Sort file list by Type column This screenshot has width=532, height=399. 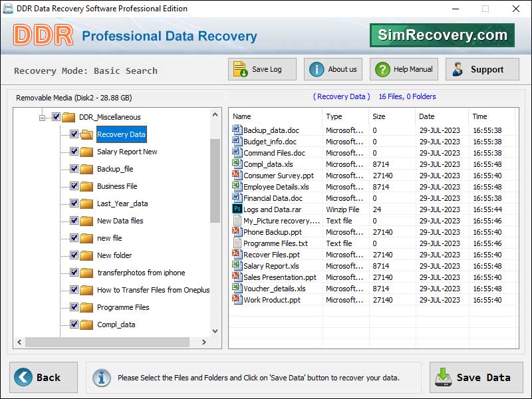(x=345, y=116)
